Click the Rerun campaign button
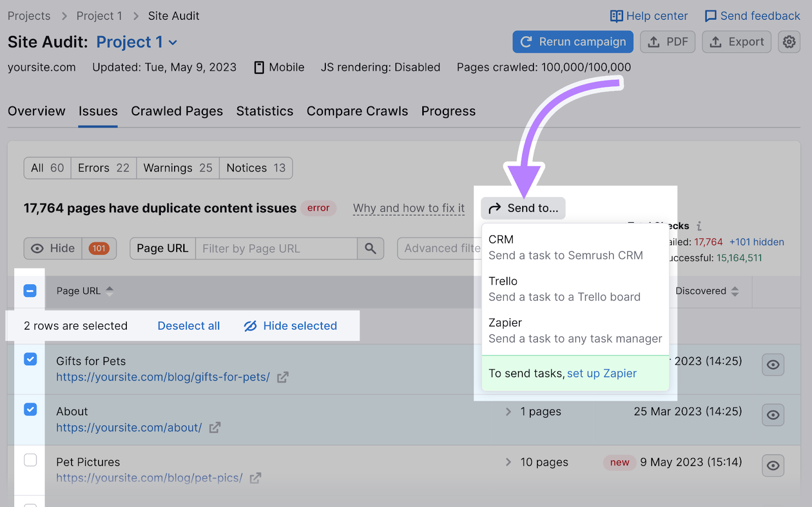The image size is (812, 507). click(572, 42)
